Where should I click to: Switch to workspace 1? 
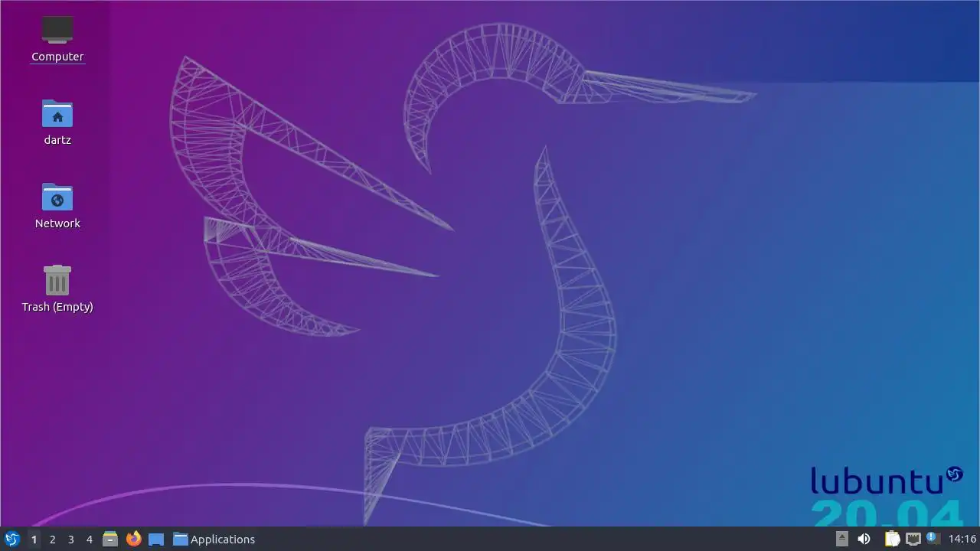pos(34,539)
